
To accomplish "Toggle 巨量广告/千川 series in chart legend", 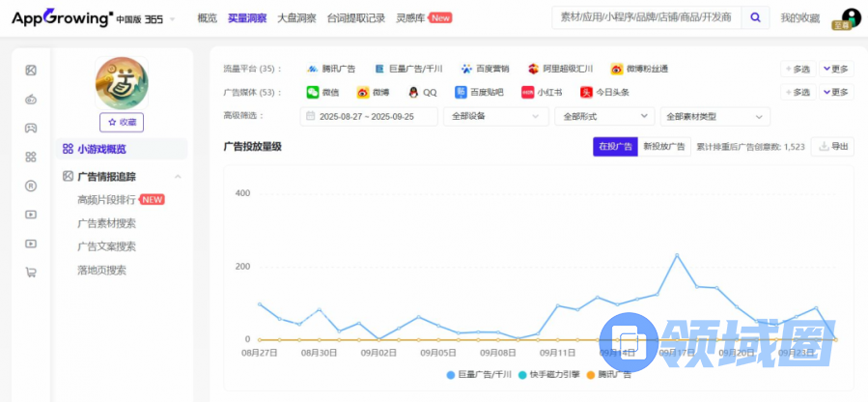I will [x=479, y=374].
